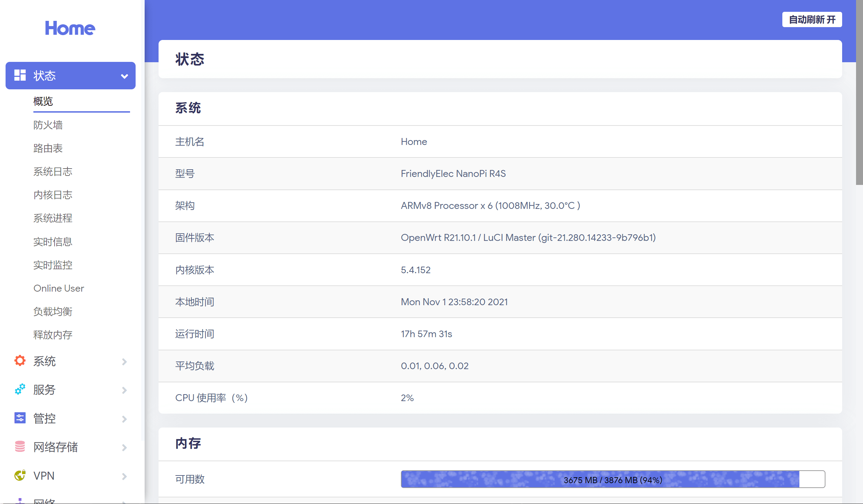Expand the 网络存储 submenu chevron

pos(124,447)
